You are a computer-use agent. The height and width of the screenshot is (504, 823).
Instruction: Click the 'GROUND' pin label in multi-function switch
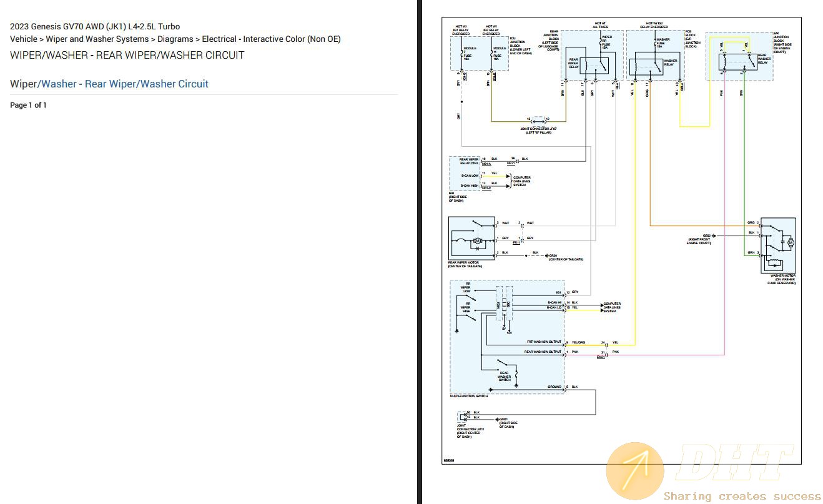tap(554, 387)
